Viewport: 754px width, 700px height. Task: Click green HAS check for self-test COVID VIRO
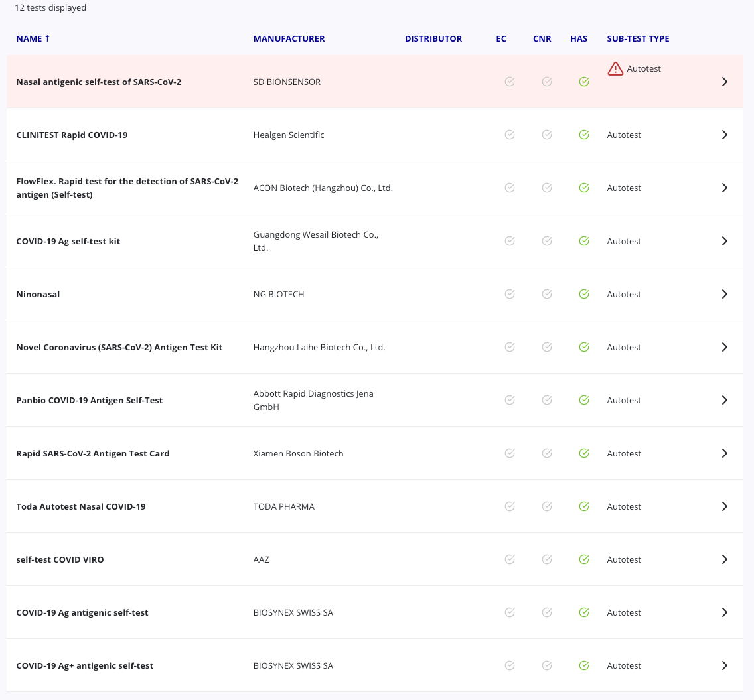pyautogui.click(x=584, y=559)
